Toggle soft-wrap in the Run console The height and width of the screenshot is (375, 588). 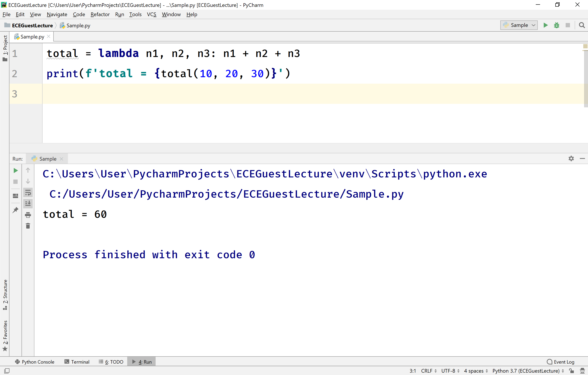[28, 193]
